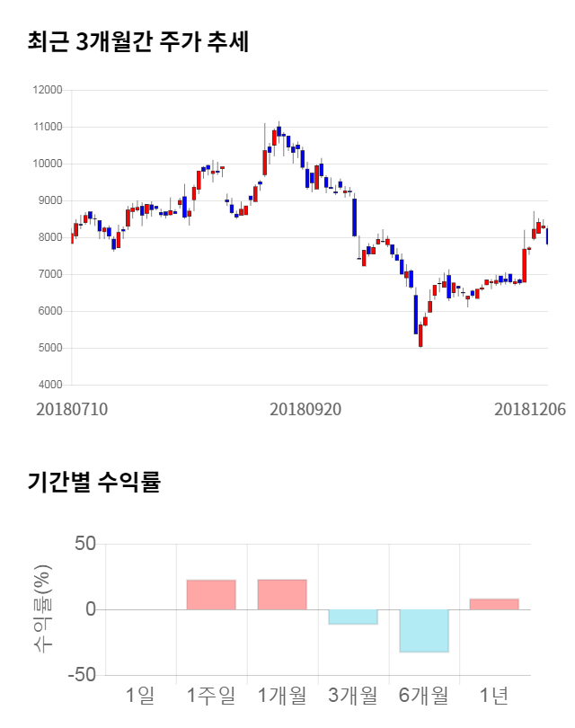575x728 pixels.
Task: Select the 20180920 date label
Action: (305, 408)
